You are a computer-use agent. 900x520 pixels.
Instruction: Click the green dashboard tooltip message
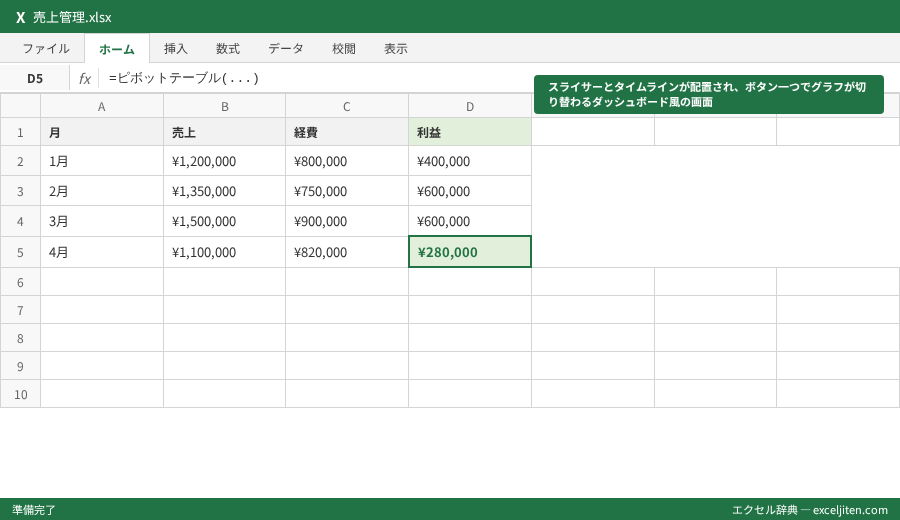709,95
